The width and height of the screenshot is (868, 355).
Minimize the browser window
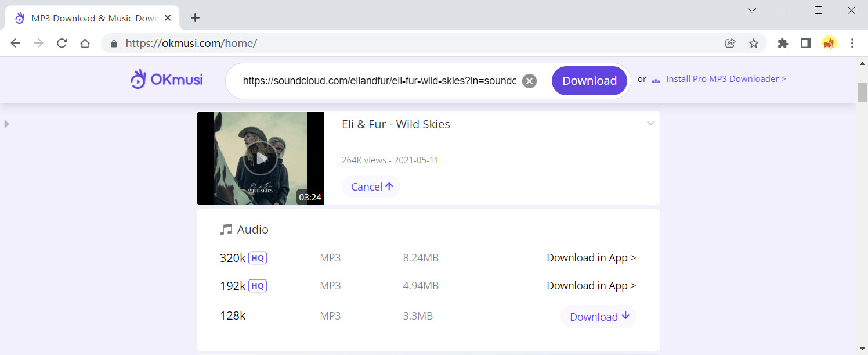(786, 10)
